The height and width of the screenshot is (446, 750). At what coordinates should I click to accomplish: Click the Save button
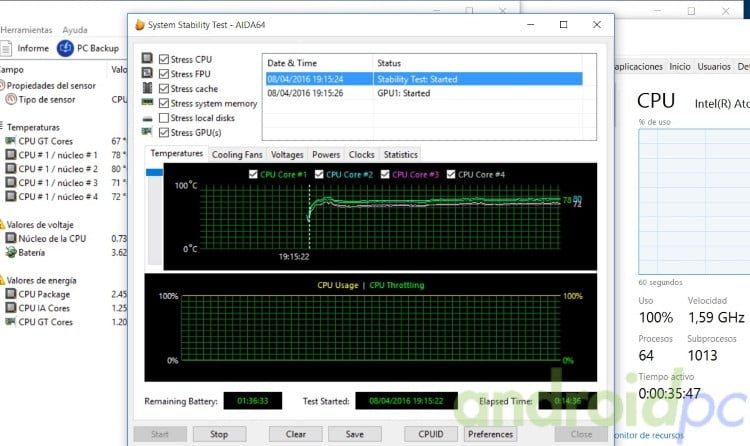pyautogui.click(x=355, y=434)
